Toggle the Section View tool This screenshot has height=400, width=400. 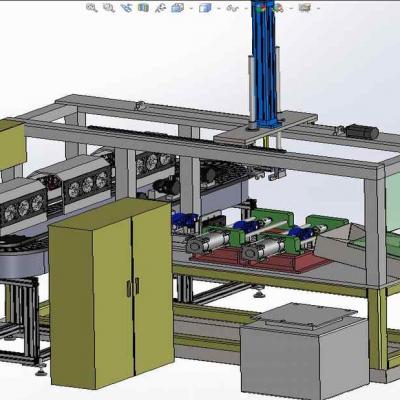143,8
